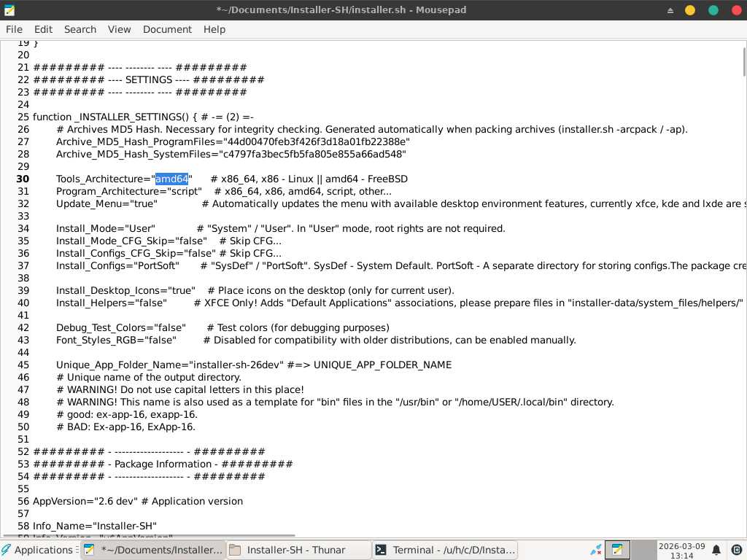Open the File menu
Image resolution: width=747 pixels, height=560 pixels.
(x=14, y=29)
